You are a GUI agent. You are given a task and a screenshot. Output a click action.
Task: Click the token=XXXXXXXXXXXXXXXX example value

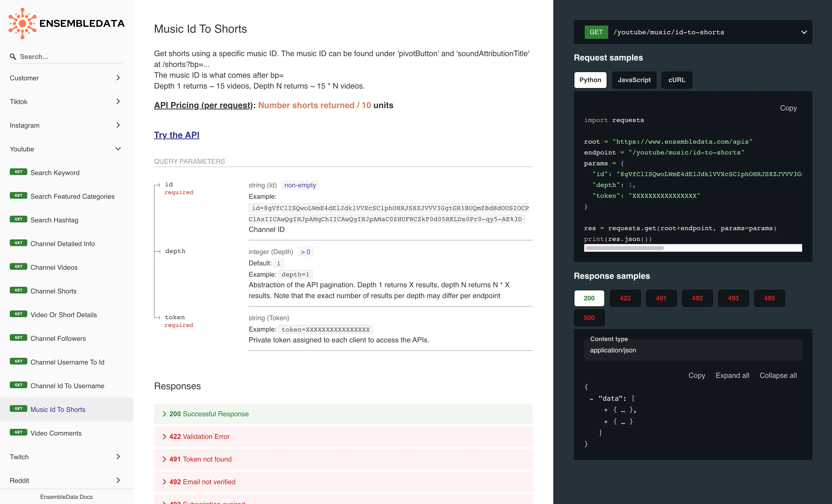[x=326, y=329]
